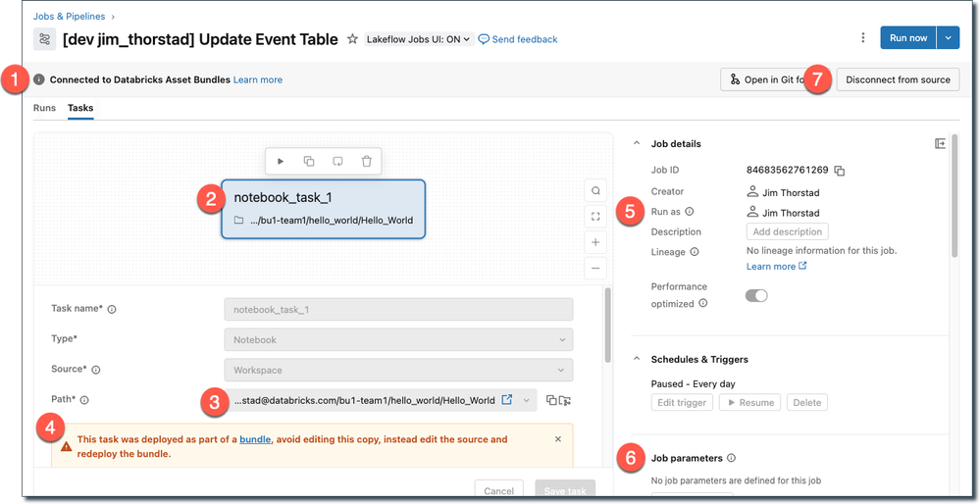Open the kebab menu beside Run now
980x504 pixels.
tap(863, 38)
